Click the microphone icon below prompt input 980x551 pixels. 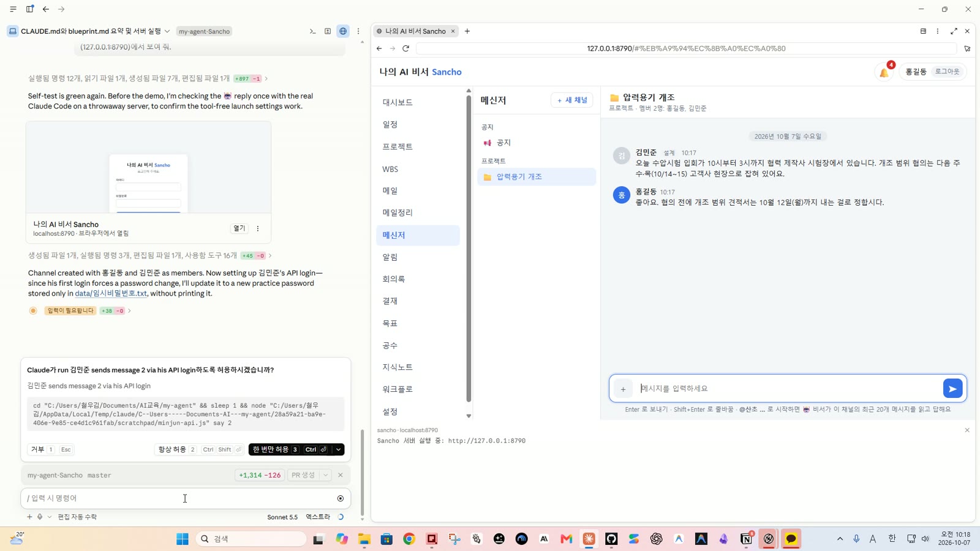[40, 517]
